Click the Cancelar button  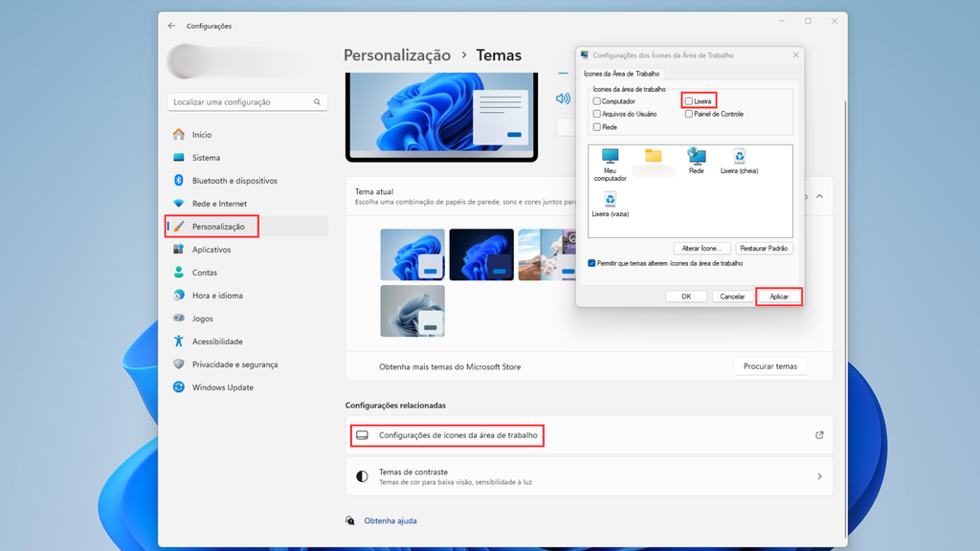click(732, 297)
